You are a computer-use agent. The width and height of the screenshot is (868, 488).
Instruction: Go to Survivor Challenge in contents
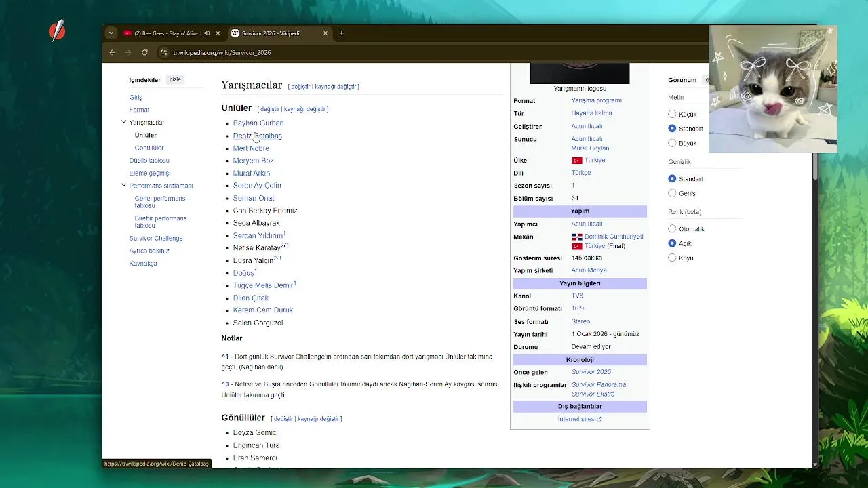[x=156, y=239]
